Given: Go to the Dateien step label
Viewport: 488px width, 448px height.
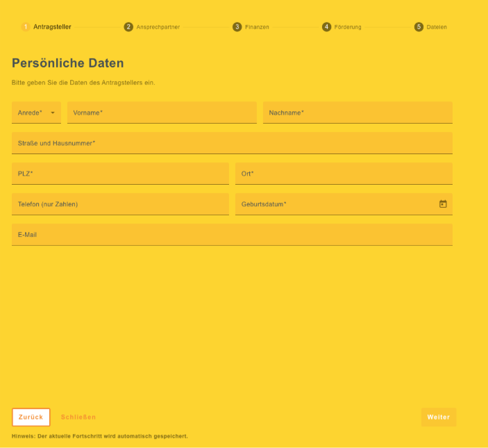Looking at the screenshot, I should [437, 27].
